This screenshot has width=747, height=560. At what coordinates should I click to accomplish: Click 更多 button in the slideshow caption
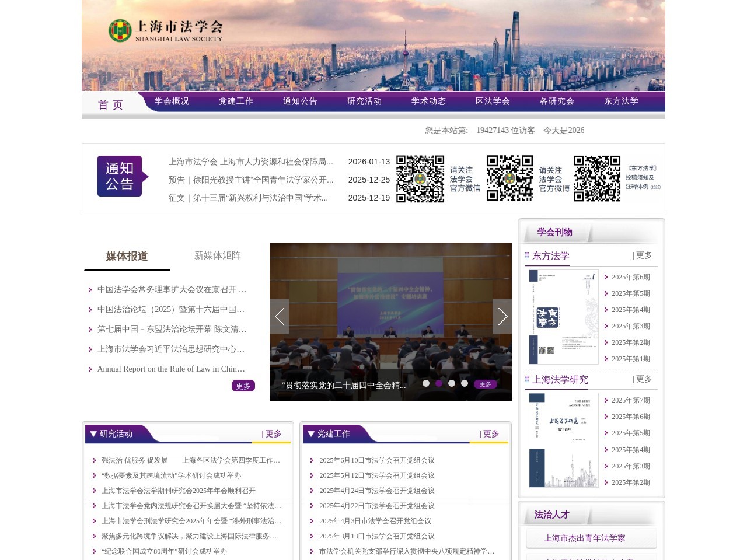click(x=486, y=384)
